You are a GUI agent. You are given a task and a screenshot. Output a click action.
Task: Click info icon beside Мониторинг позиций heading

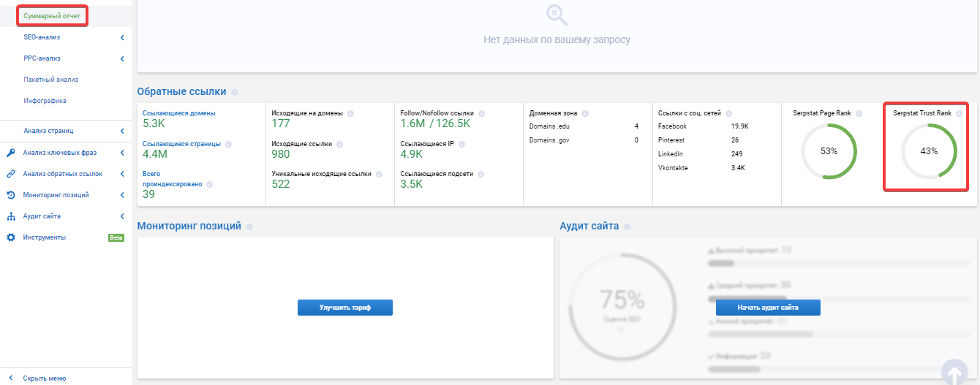(250, 226)
